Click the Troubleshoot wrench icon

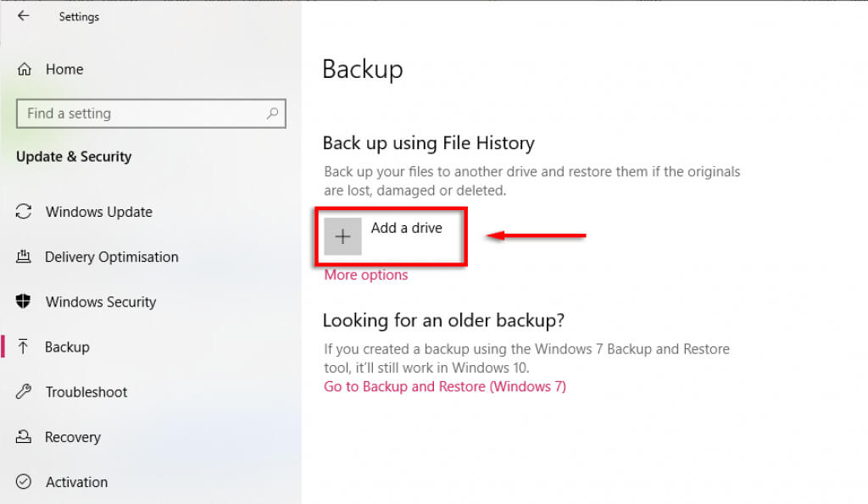(x=25, y=392)
